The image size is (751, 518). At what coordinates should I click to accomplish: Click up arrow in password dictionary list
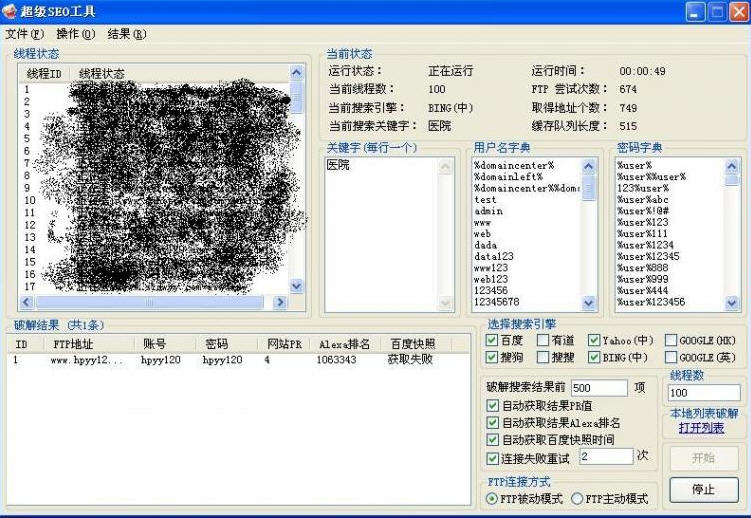pyautogui.click(x=731, y=167)
